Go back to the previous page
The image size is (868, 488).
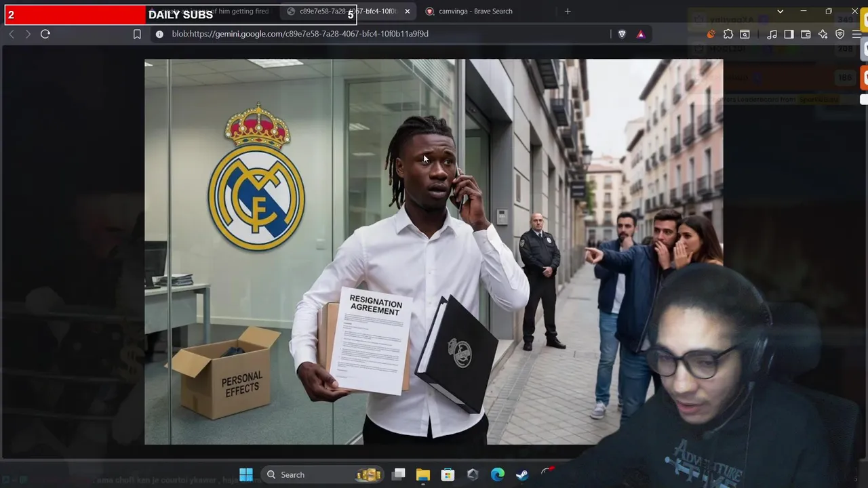click(11, 34)
